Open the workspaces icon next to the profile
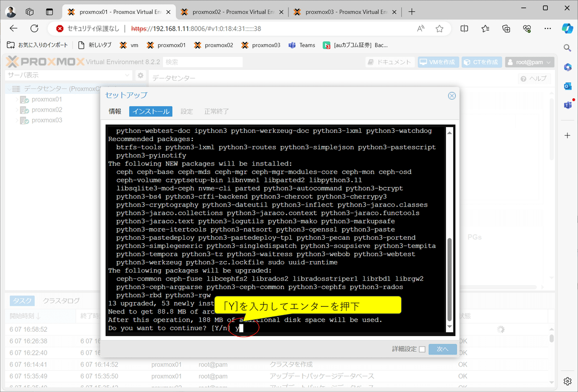578x392 pixels. tap(30, 12)
